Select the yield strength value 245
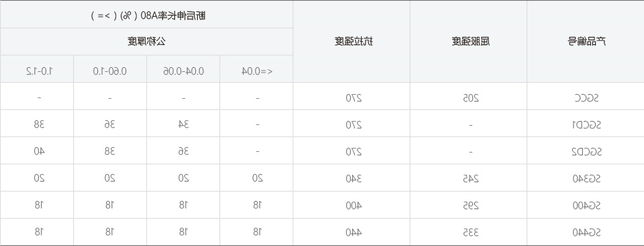The image size is (644, 246). (x=468, y=177)
